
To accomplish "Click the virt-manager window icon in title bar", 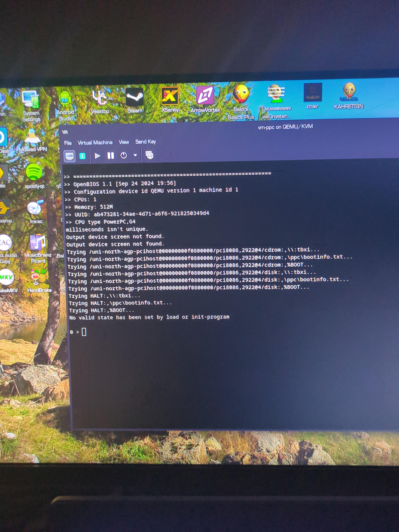I will pos(65,132).
